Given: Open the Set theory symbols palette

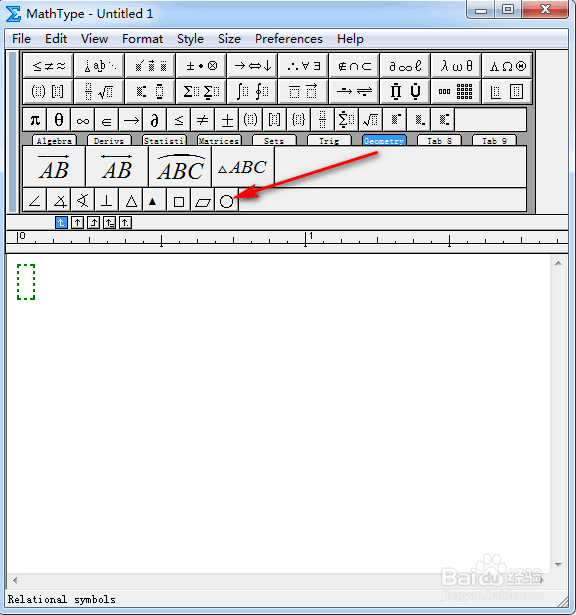Looking at the screenshot, I should tap(354, 66).
